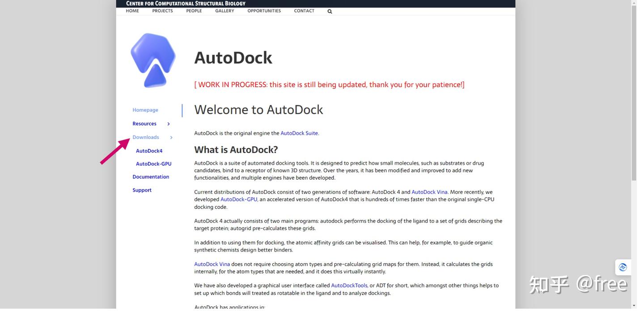Viewport: 644px width, 311px height.
Task: Click the floating share icon on right edge
Action: (623, 267)
